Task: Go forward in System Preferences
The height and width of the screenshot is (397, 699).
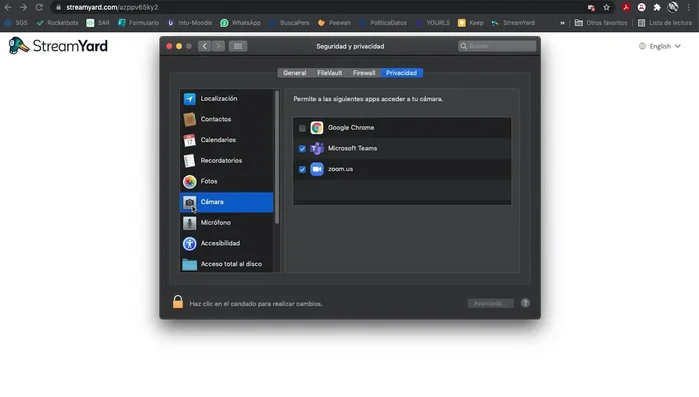Action: (x=218, y=46)
